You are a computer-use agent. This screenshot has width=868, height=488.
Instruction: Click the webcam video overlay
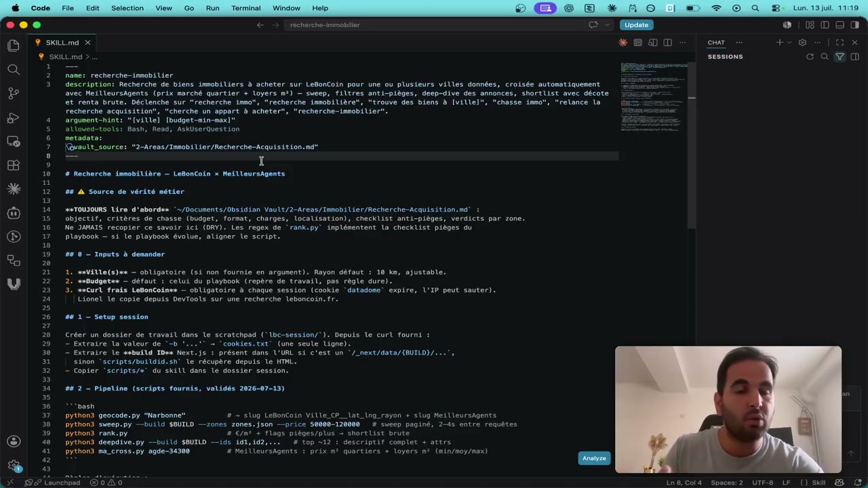coord(728,410)
